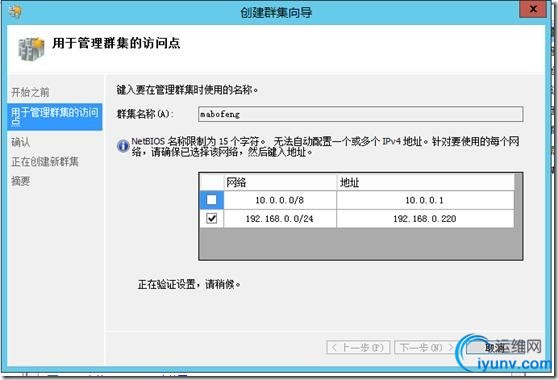The height and width of the screenshot is (380, 558).
Task: Check the 10.0.0.0/8 network checkbox
Action: pos(211,200)
